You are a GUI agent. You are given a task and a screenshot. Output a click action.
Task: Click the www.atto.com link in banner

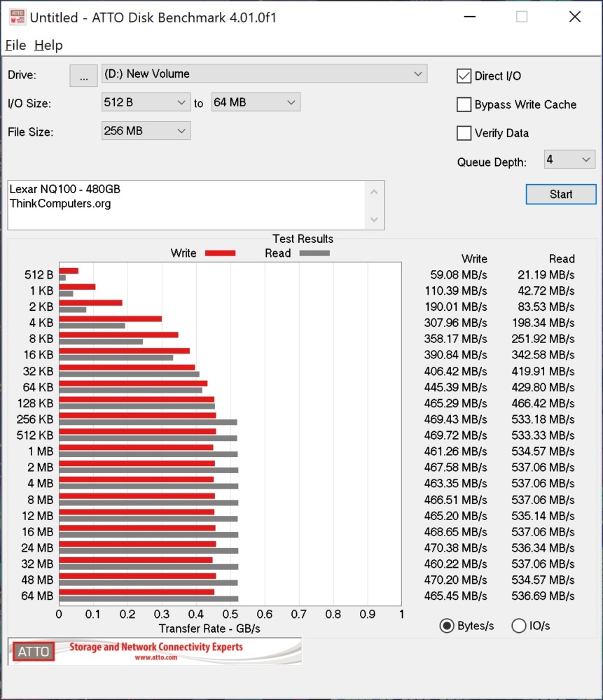pyautogui.click(x=156, y=657)
